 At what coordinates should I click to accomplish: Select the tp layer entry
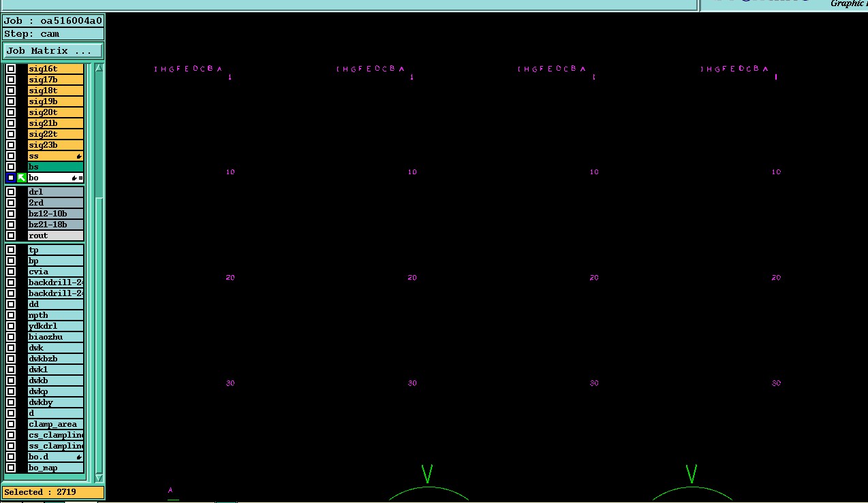click(56, 250)
